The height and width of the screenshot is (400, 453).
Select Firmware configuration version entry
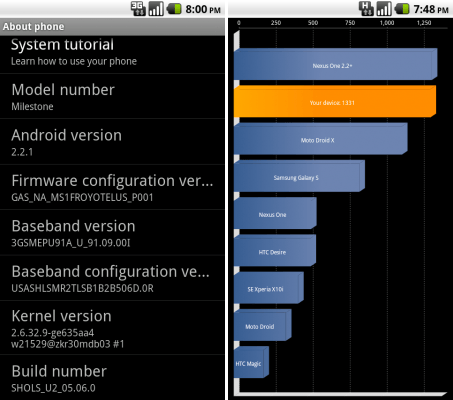[112, 187]
